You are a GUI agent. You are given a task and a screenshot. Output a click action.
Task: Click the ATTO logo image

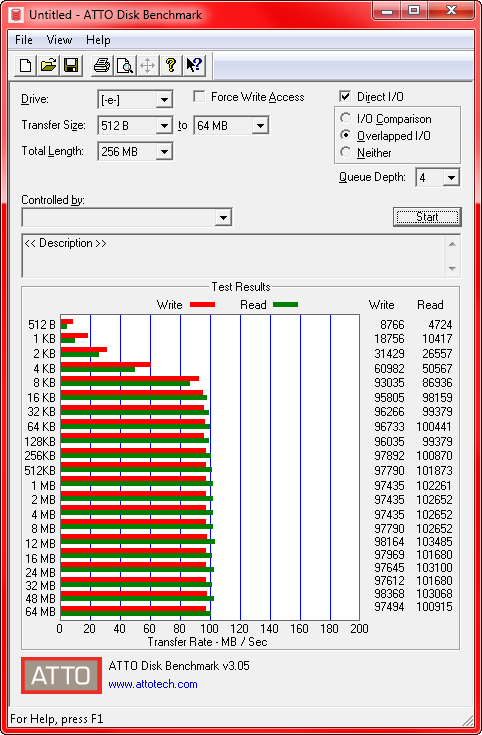(x=61, y=675)
